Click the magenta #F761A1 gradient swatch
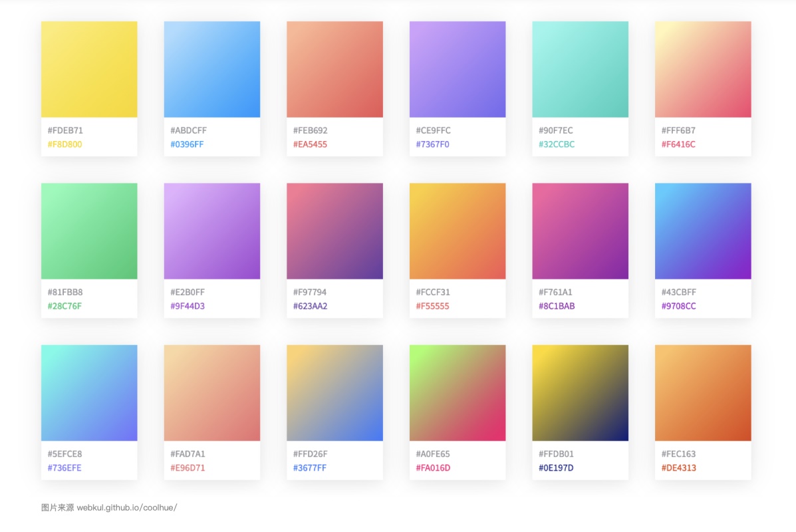 point(581,231)
